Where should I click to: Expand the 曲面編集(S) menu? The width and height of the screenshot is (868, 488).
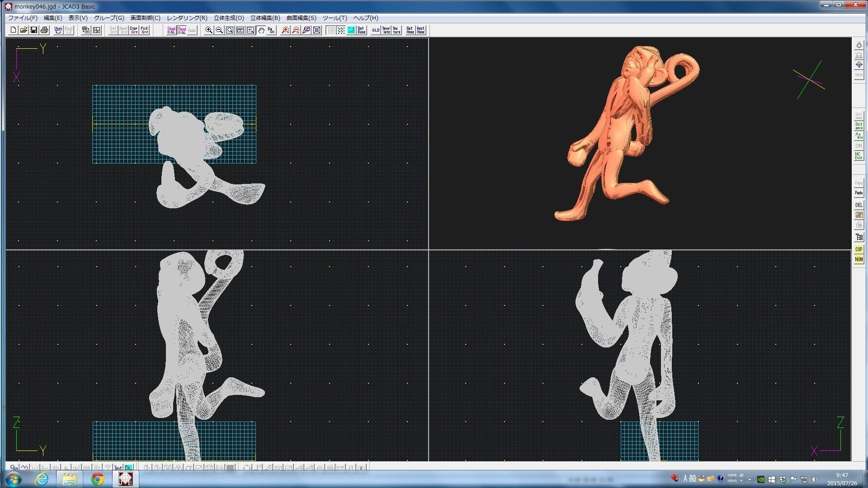(x=301, y=18)
